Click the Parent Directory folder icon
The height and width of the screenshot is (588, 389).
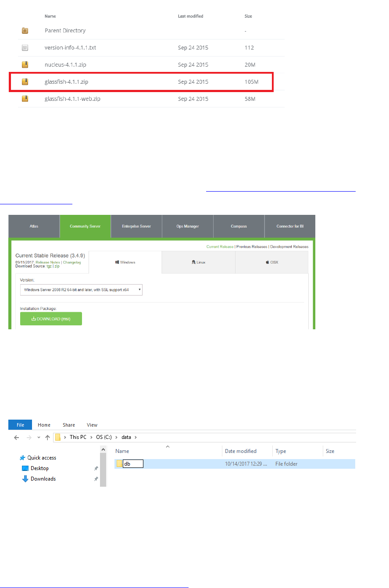(x=25, y=31)
